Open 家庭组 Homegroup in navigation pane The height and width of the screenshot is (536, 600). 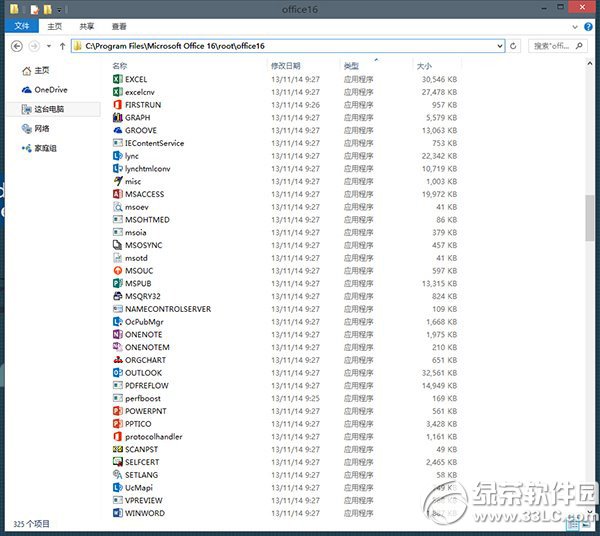(x=39, y=148)
